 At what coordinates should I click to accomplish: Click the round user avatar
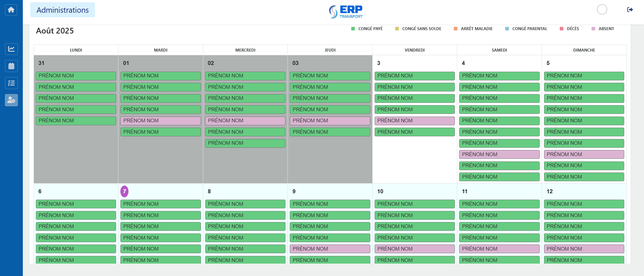click(x=602, y=9)
